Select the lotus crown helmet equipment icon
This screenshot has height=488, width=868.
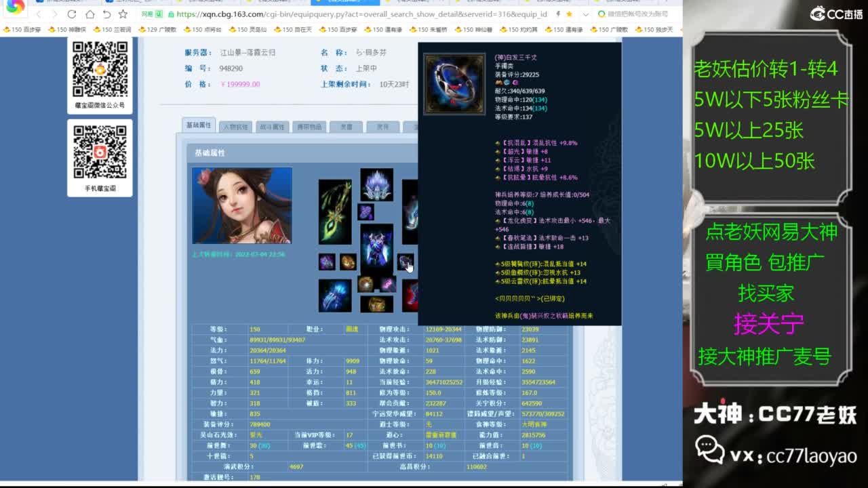tap(376, 185)
